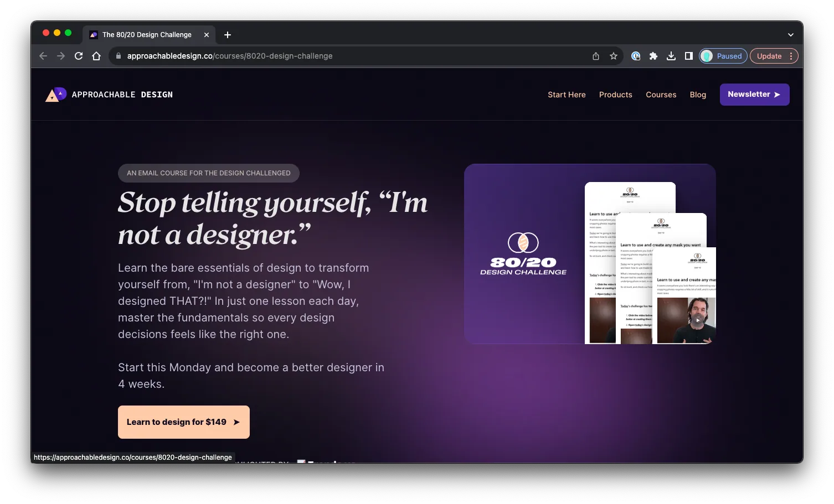The width and height of the screenshot is (834, 504).
Task: Expand the tab search chevron
Action: coord(791,35)
